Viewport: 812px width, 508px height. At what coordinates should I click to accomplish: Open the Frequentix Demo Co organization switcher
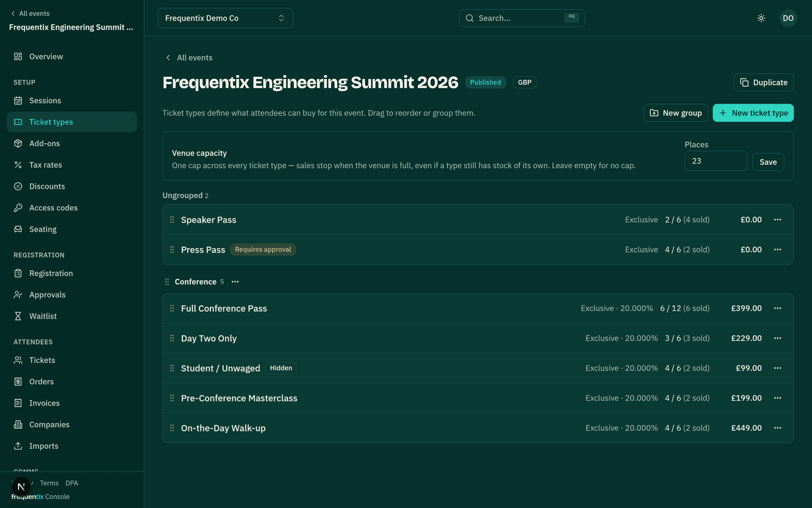(x=225, y=18)
